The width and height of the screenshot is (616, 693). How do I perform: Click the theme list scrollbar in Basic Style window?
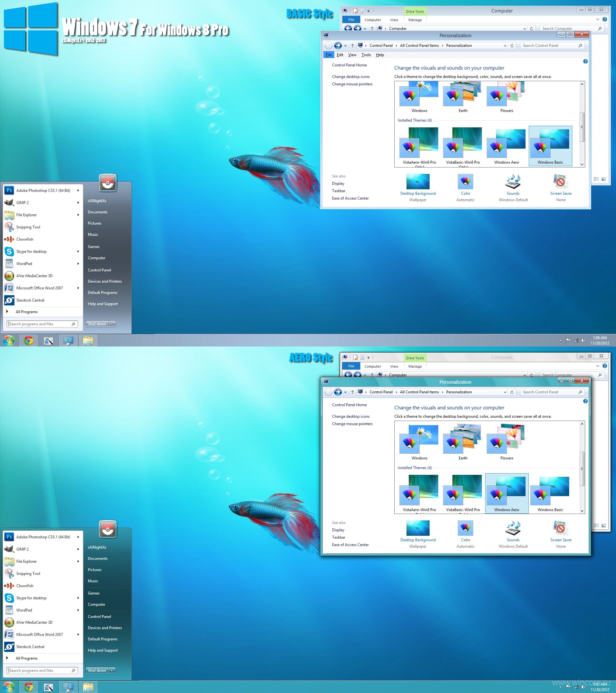582,127
